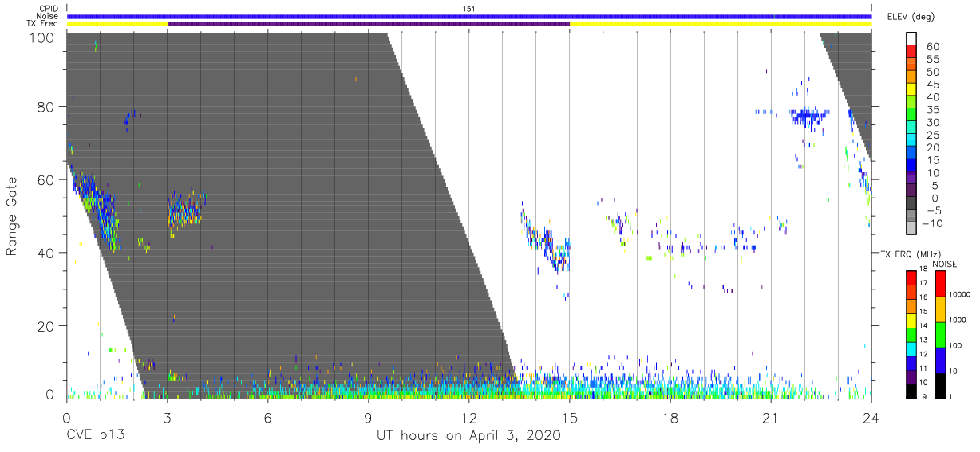
Task: Click the y-axis tick label 100
Action: pos(42,37)
